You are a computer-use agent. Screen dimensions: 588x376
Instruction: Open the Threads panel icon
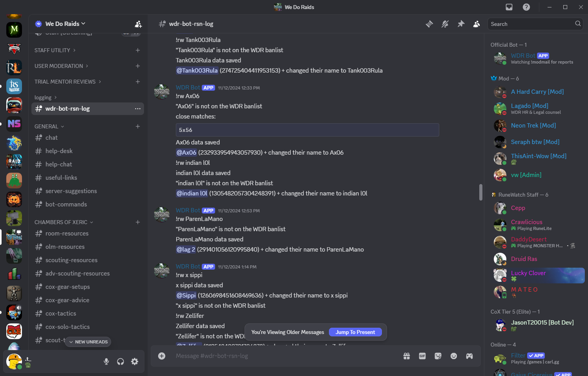429,24
